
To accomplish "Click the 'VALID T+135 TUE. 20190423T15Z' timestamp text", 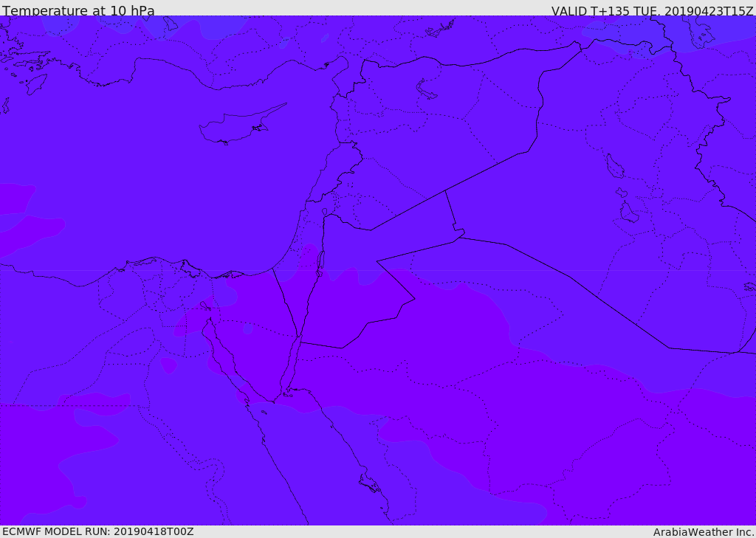I will coord(653,10).
